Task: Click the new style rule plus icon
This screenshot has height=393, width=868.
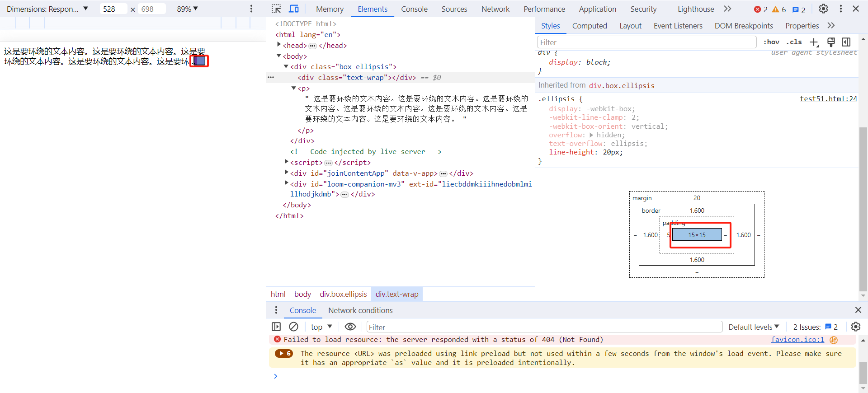Action: 814,42
